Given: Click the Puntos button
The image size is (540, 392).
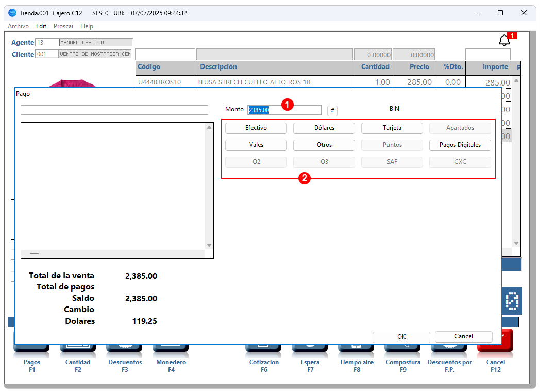Looking at the screenshot, I should 392,145.
